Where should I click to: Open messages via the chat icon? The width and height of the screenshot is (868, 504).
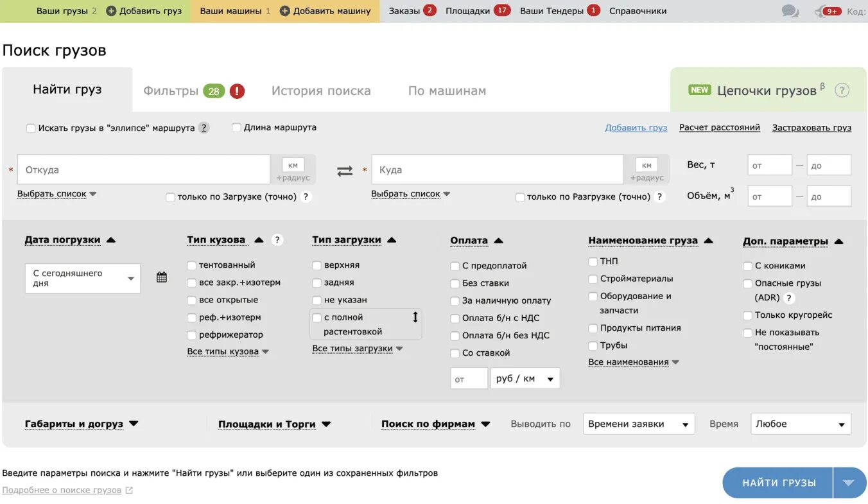(790, 10)
